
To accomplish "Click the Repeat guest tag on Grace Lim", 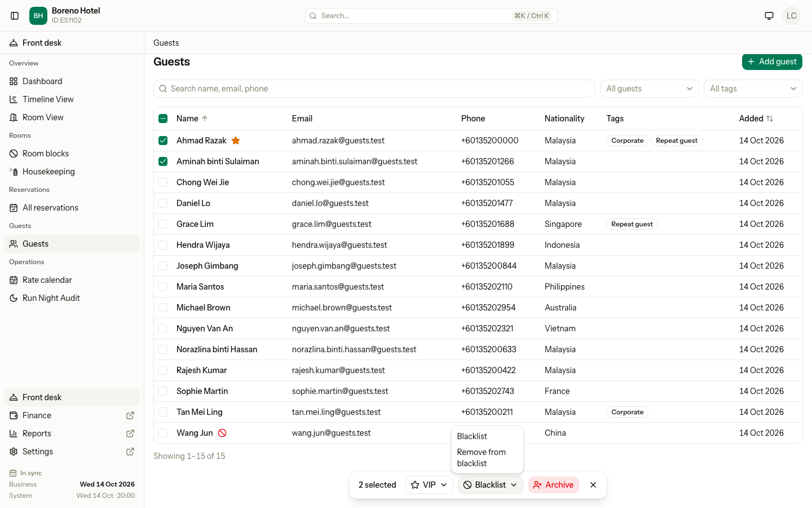I will (632, 224).
